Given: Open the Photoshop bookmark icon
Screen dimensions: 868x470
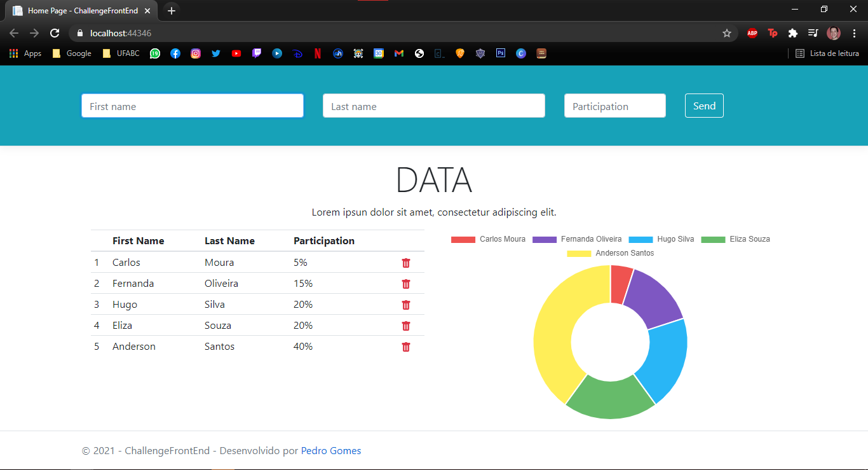Looking at the screenshot, I should point(501,53).
